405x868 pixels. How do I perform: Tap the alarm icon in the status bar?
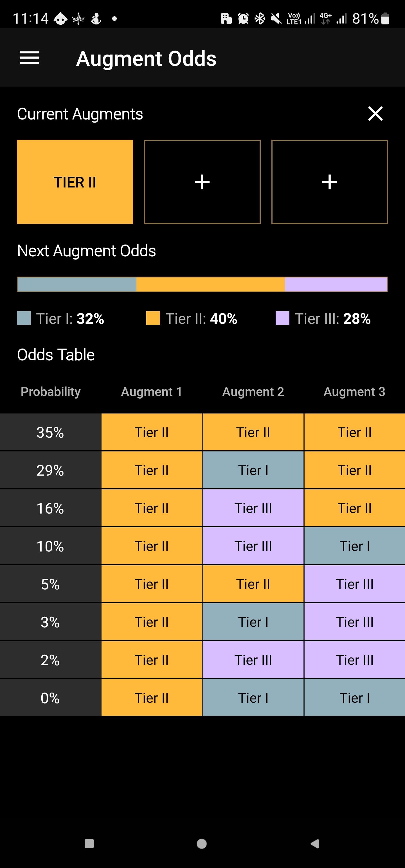tap(243, 19)
